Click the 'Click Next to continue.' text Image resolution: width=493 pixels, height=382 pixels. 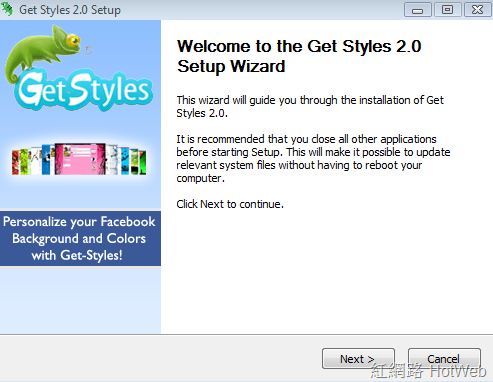[230, 204]
